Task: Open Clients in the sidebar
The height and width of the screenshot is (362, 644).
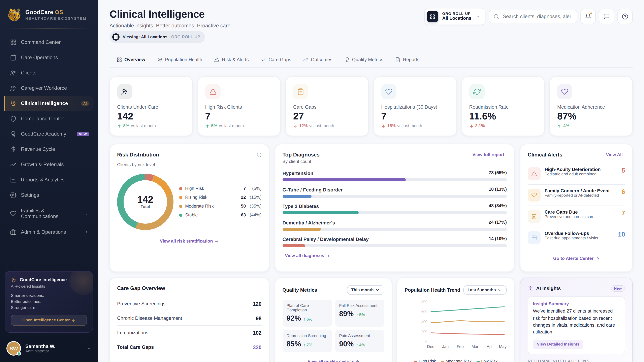Action: 49,73
